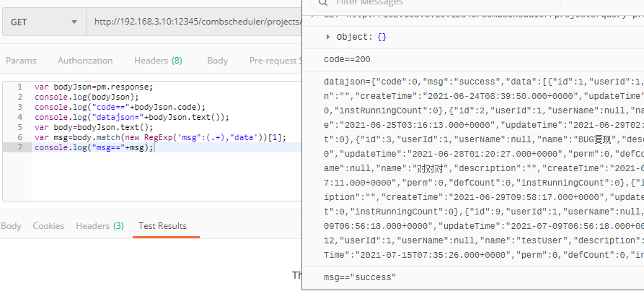This screenshot has width=644, height=291.
Task: Open the response Headers (3) tab
Action: pyautogui.click(x=100, y=226)
